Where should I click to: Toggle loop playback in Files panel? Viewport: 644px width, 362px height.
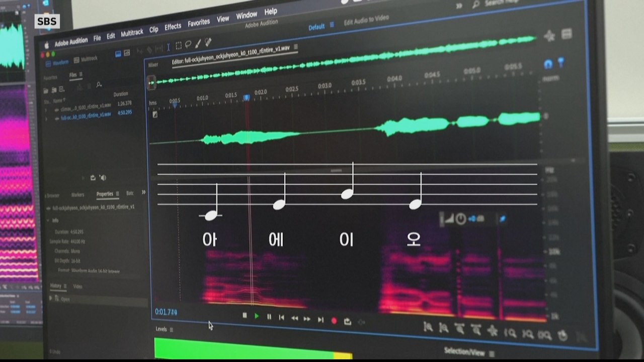pyautogui.click(x=93, y=177)
